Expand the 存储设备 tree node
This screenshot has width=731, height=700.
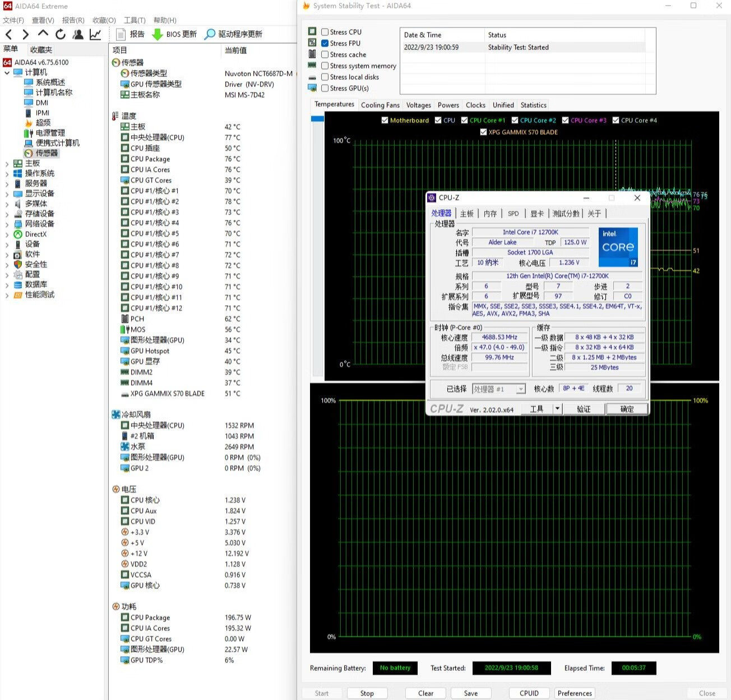7,214
